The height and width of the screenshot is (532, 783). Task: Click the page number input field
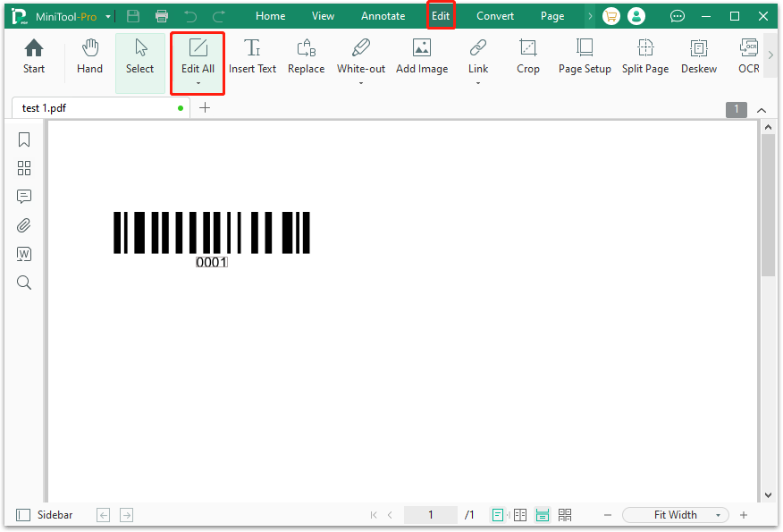431,515
